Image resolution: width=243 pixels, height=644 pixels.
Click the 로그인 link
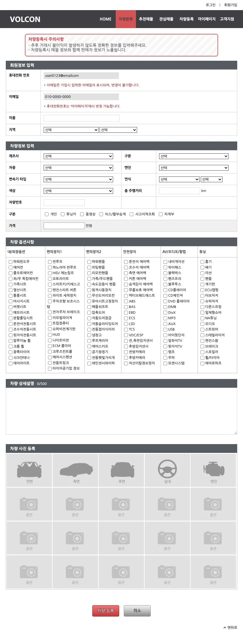[211, 5]
